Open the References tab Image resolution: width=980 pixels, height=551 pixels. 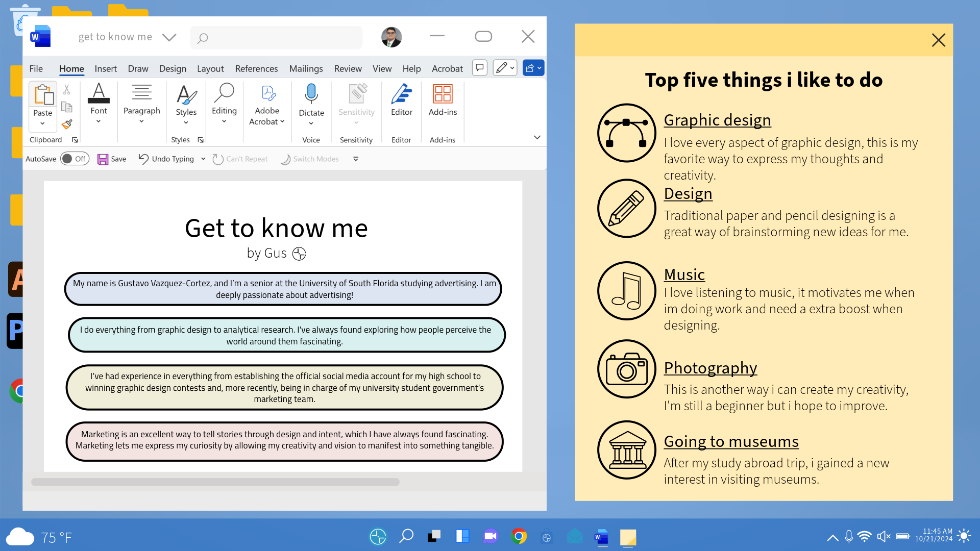tap(256, 68)
